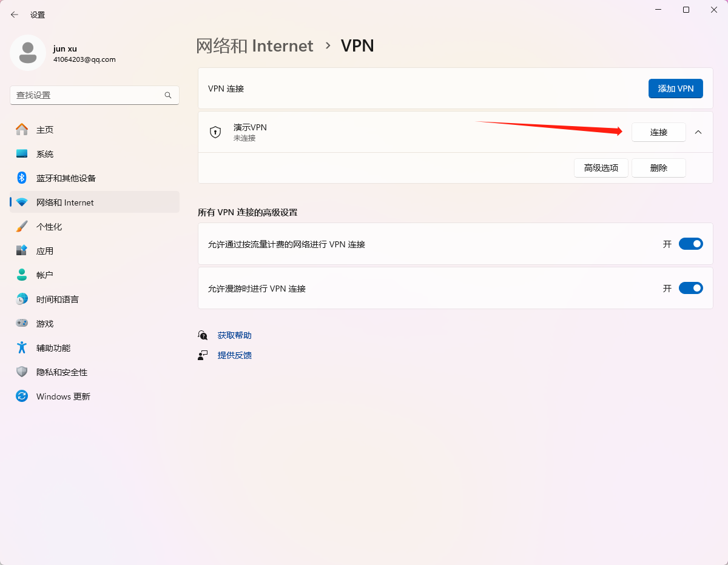The image size is (728, 565).
Task: Click the Add VPN (添加 VPN) button
Action: point(675,89)
